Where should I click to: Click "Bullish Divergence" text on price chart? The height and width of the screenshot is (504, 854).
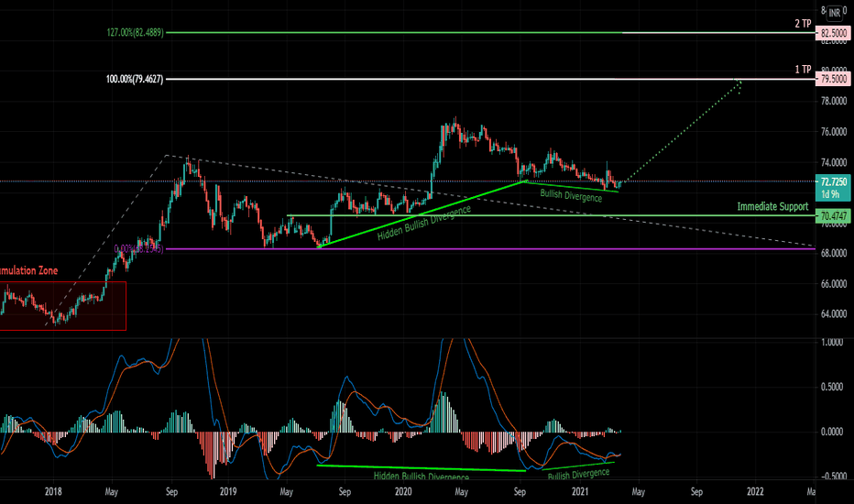click(571, 195)
